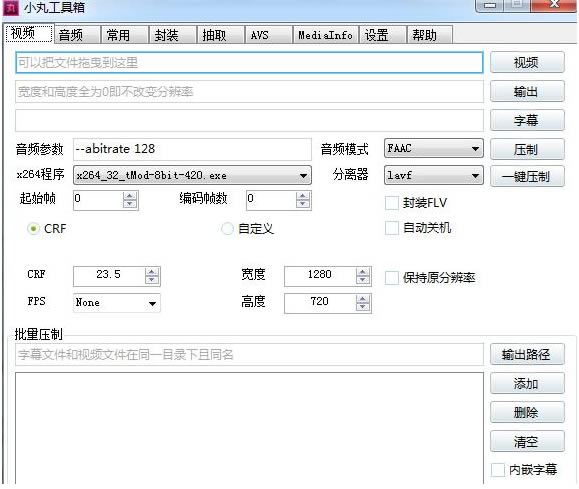Switch to the 音频 tab

coord(77,35)
